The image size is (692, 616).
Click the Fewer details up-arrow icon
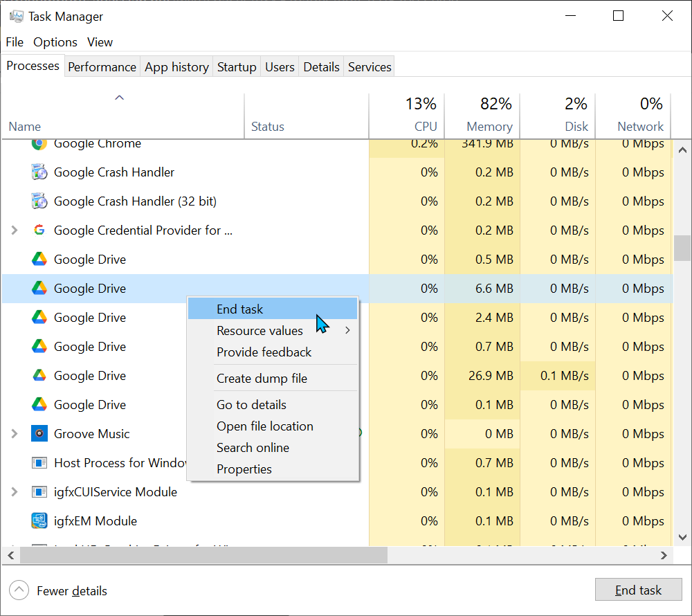tap(19, 590)
